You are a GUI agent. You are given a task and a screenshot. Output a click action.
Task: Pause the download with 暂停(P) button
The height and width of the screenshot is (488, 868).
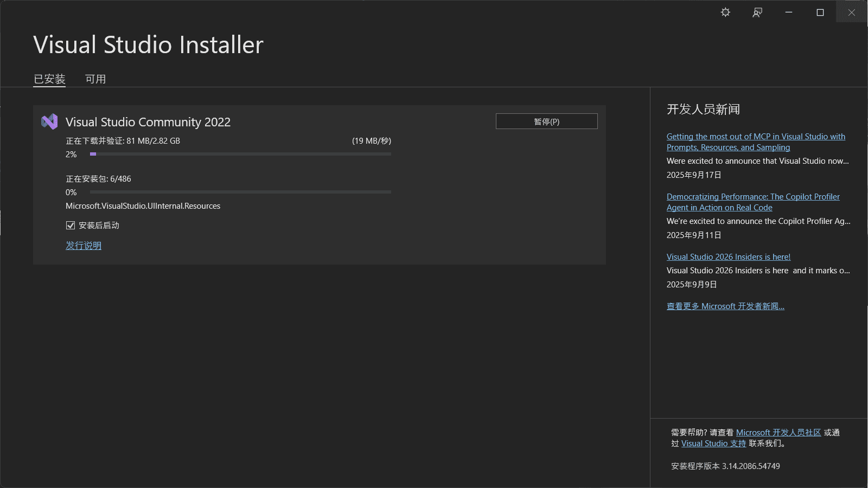coord(546,121)
